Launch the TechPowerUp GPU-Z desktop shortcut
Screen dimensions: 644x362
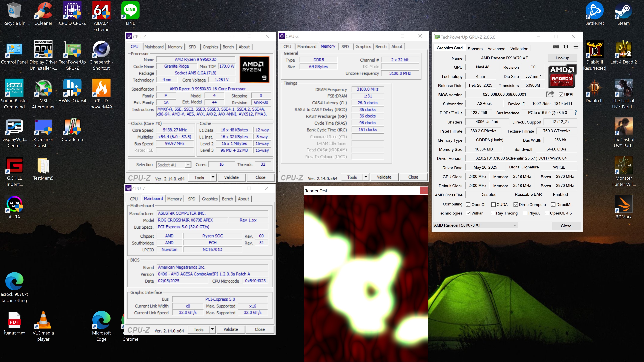click(x=72, y=55)
